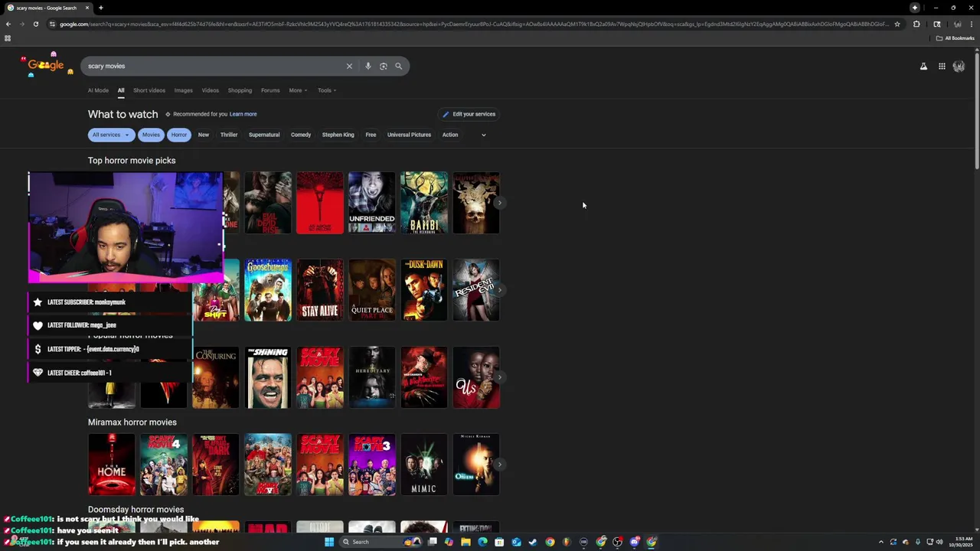Open the Unfriended movie poster
The height and width of the screenshot is (551, 980).
[x=372, y=203]
